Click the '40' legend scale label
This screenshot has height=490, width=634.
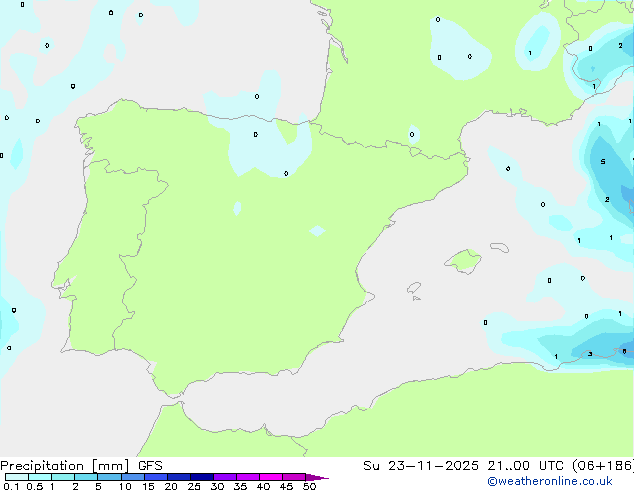(x=263, y=486)
